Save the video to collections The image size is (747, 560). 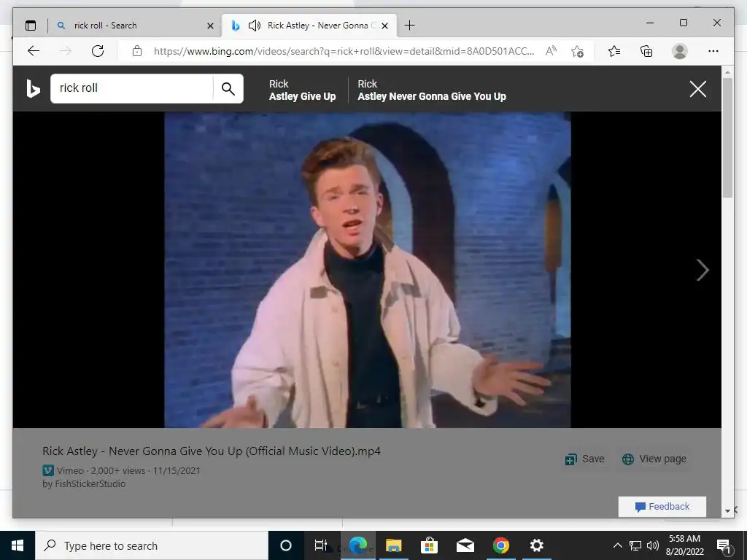[584, 459]
